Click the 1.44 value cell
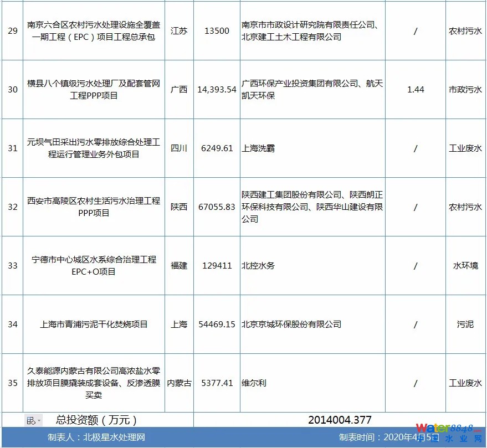The width and height of the screenshot is (487, 448). click(415, 90)
